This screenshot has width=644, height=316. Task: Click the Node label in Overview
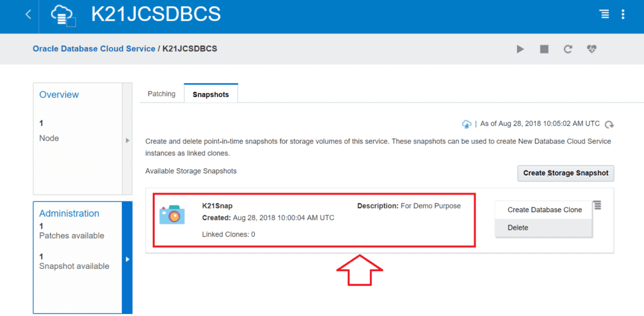tap(49, 138)
